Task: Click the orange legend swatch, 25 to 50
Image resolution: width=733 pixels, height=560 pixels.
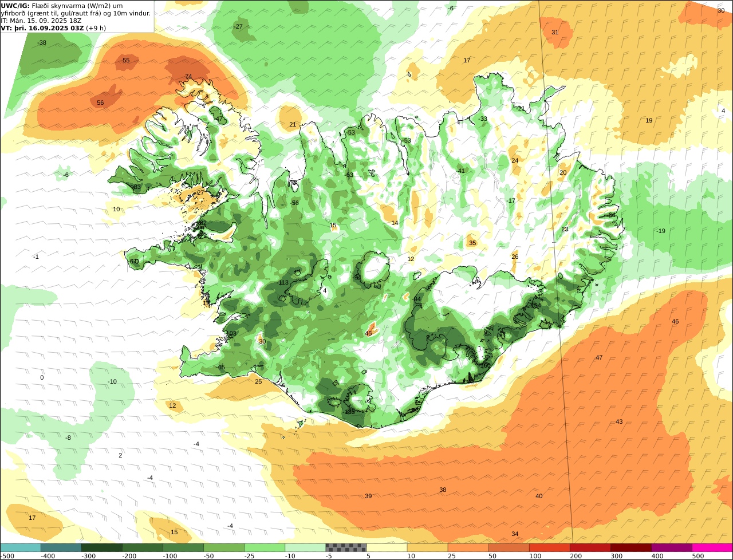Action: [x=468, y=547]
